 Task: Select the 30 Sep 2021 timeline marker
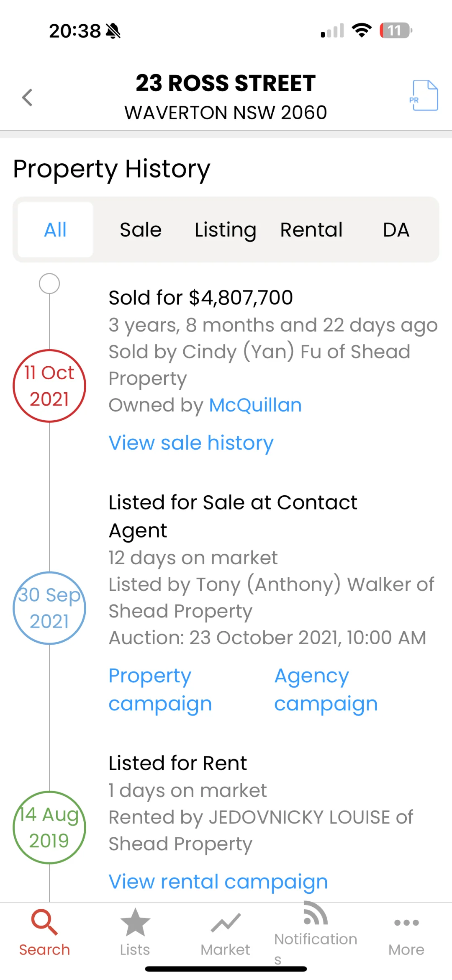click(x=49, y=608)
